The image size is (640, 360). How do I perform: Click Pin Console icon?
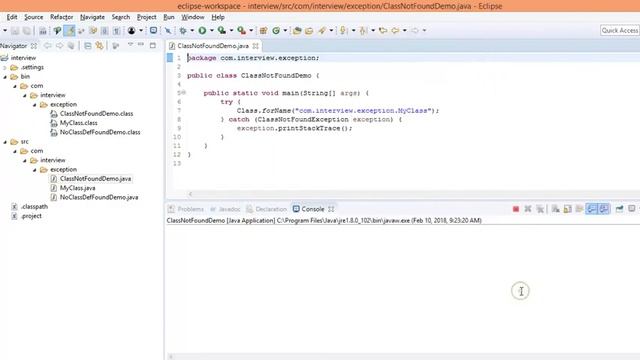[619, 209]
